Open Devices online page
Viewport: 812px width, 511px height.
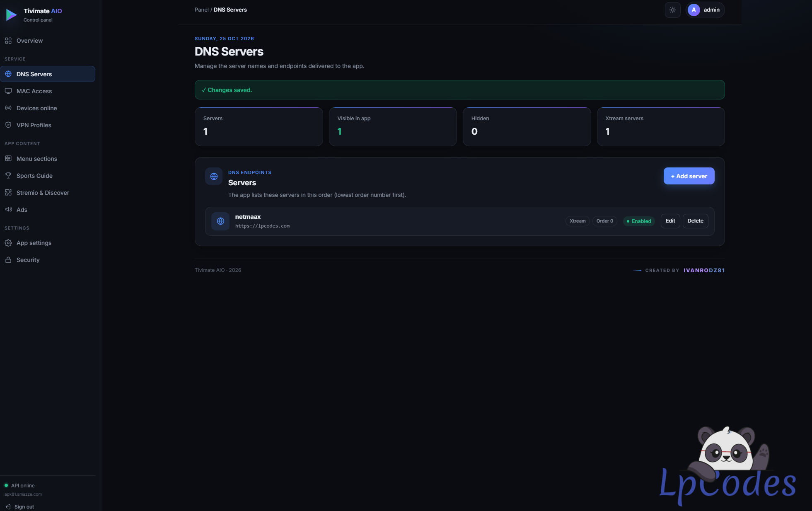[x=48, y=108]
